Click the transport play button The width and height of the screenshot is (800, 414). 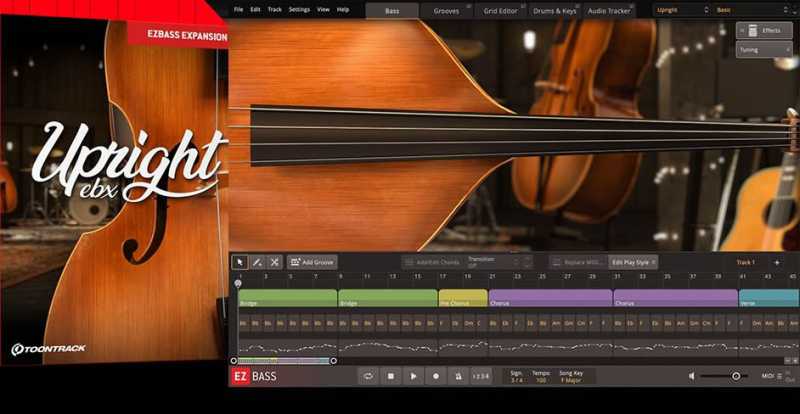click(x=413, y=376)
